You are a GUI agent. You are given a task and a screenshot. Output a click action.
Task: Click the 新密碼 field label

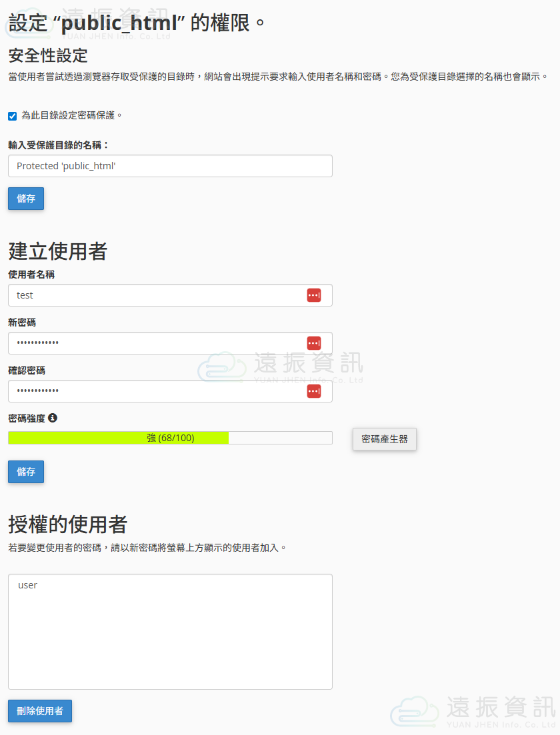(22, 322)
